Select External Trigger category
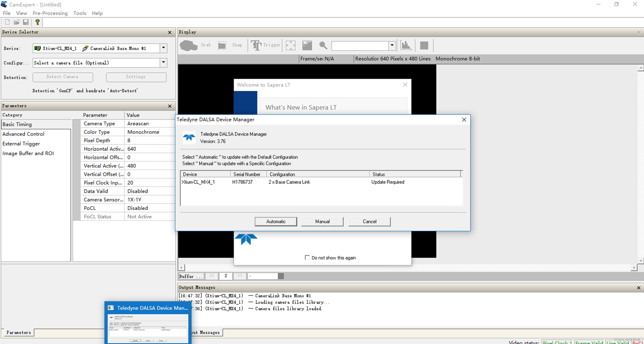644x344 pixels. 21,144
